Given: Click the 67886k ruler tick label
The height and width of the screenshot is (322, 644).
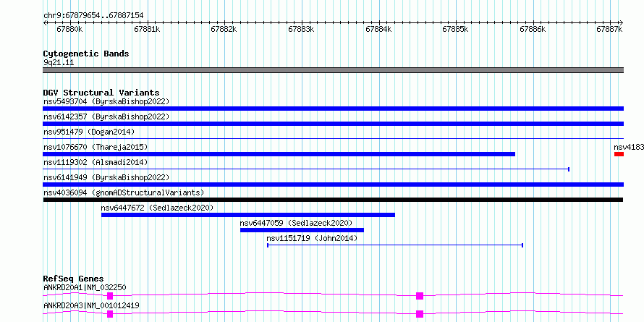Looking at the screenshot, I should 533,29.
